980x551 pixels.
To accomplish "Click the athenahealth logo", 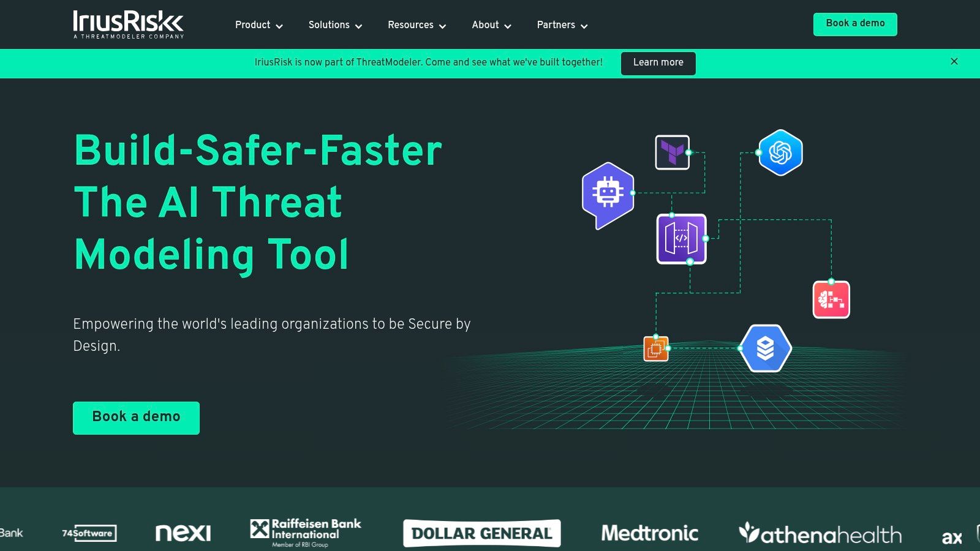I will 821,533.
